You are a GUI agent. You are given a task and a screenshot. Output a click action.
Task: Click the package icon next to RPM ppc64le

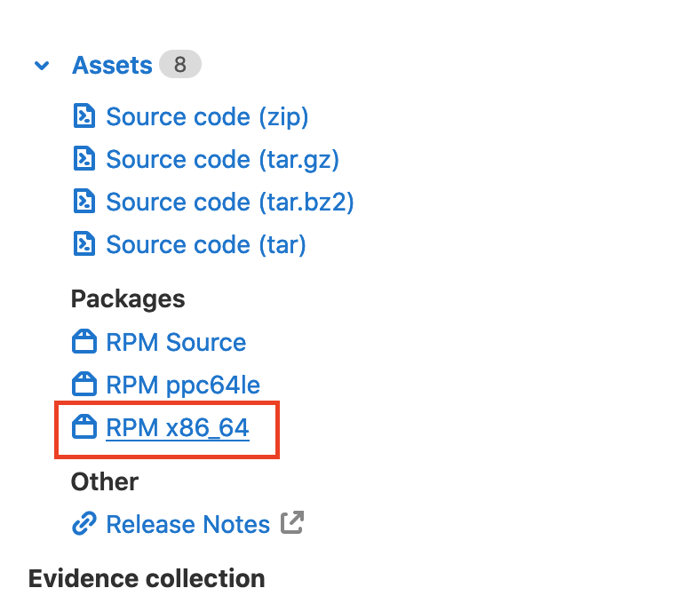click(84, 385)
